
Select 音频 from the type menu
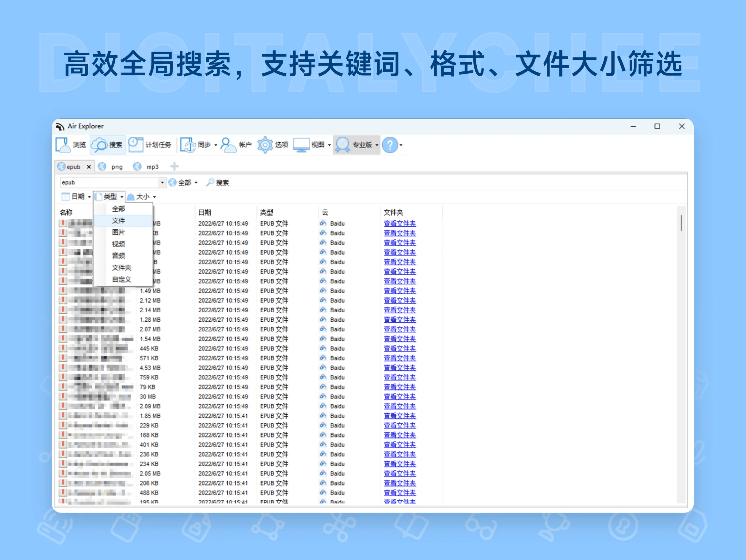pos(119,255)
